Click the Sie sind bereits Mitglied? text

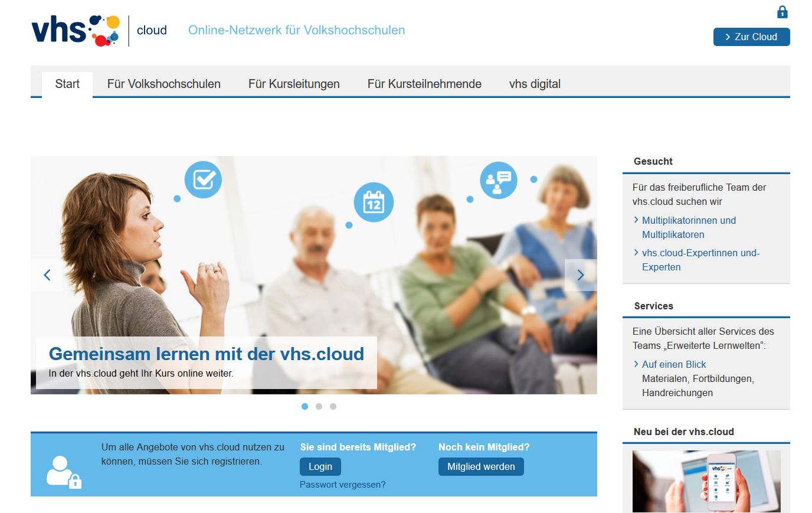pos(358,447)
